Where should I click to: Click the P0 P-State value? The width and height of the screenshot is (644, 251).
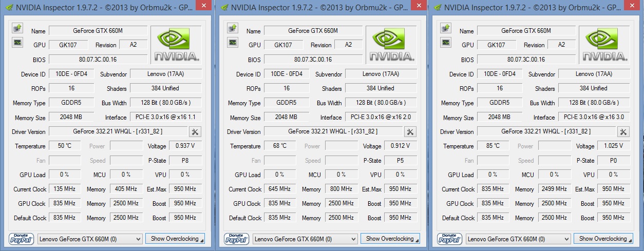pyautogui.click(x=614, y=161)
